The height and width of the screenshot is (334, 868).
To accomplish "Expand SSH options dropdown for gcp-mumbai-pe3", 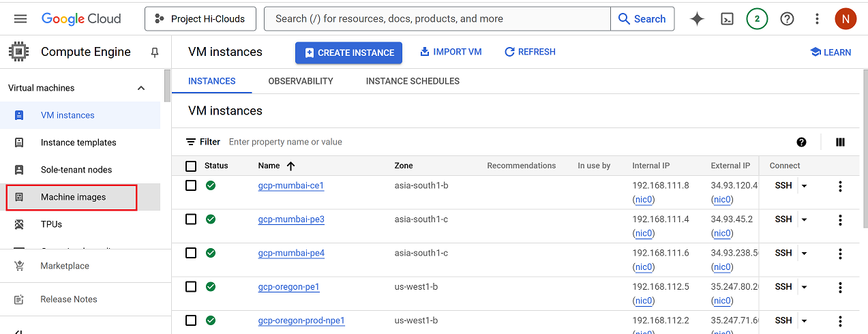I will [x=804, y=219].
